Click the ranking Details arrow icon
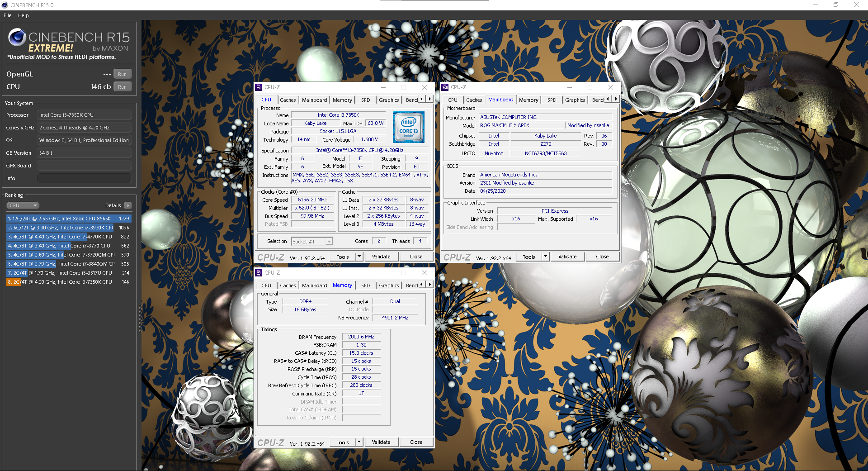Image resolution: width=868 pixels, height=471 pixels. click(128, 205)
